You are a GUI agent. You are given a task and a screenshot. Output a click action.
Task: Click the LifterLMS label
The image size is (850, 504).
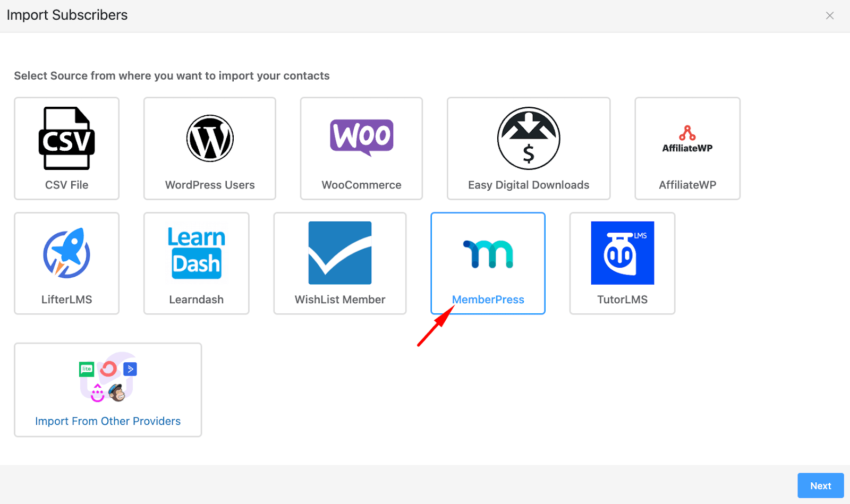click(66, 300)
